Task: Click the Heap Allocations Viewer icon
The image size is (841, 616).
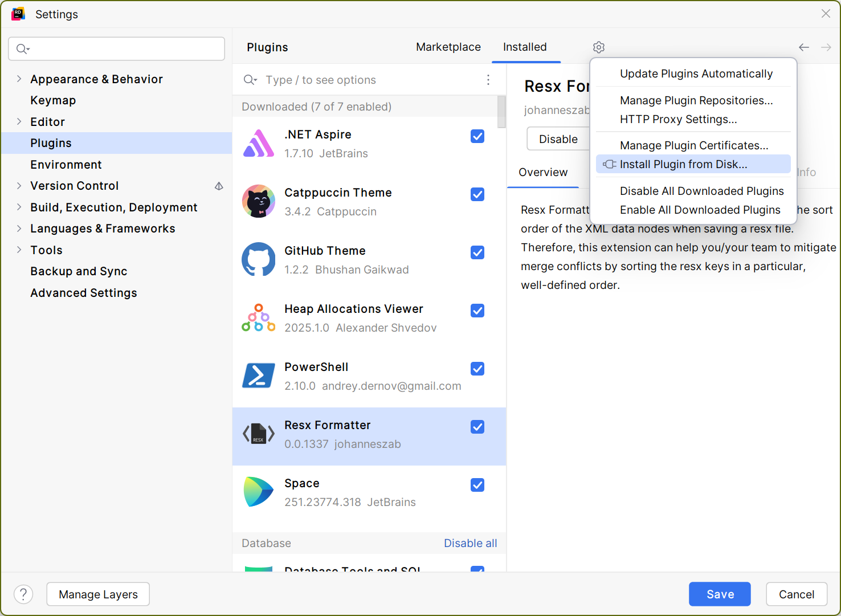Action: [x=259, y=317]
